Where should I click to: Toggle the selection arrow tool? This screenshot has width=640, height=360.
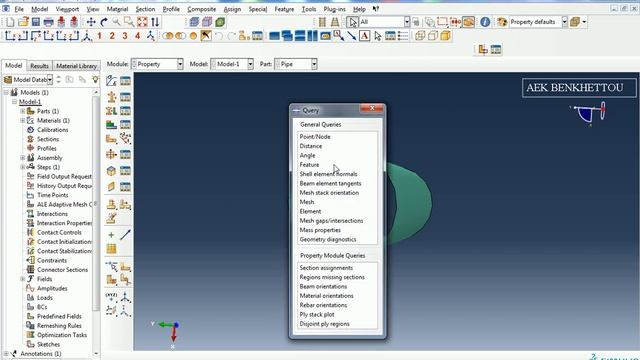[x=352, y=22]
